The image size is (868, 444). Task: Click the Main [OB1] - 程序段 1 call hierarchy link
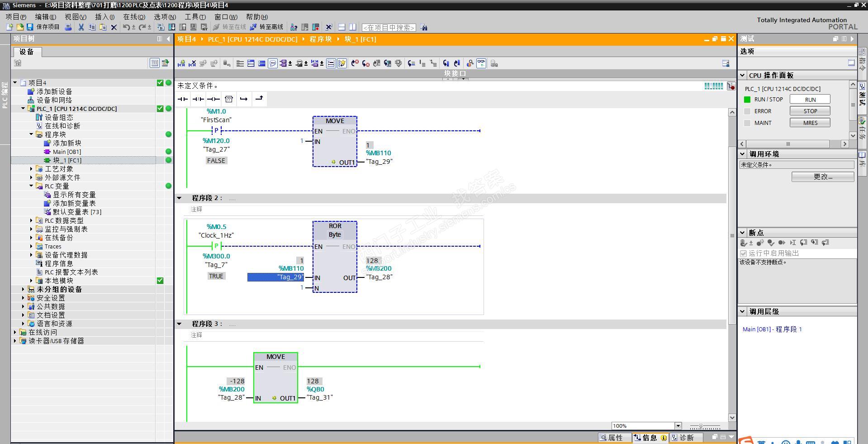(x=772, y=329)
